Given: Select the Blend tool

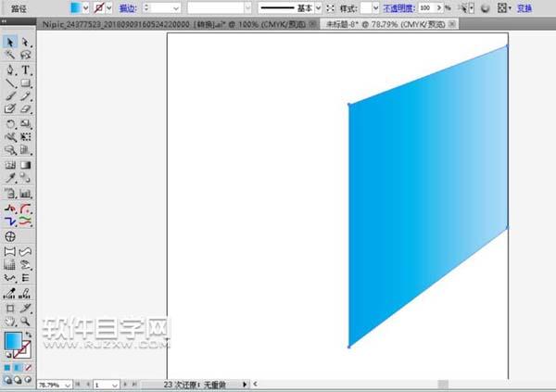Looking at the screenshot, I should [x=25, y=178].
